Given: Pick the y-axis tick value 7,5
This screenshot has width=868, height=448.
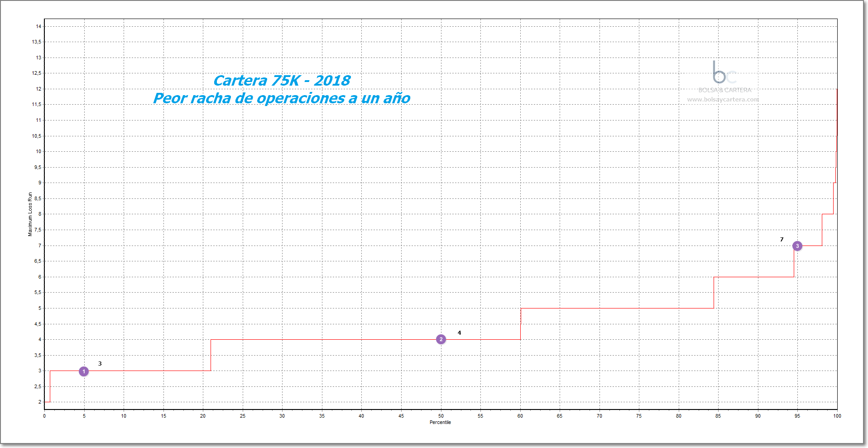Looking at the screenshot, I should pos(38,230).
